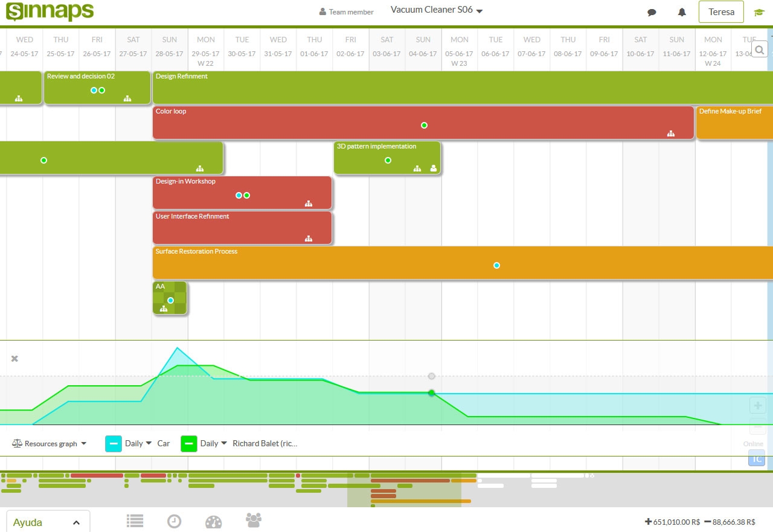Open the list view icon
This screenshot has width=773, height=532.
[135, 521]
